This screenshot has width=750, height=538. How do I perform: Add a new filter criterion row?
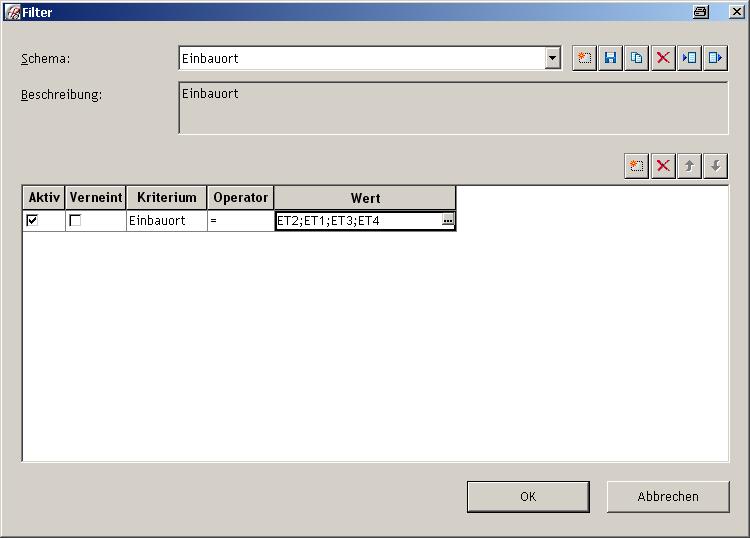(x=637, y=166)
